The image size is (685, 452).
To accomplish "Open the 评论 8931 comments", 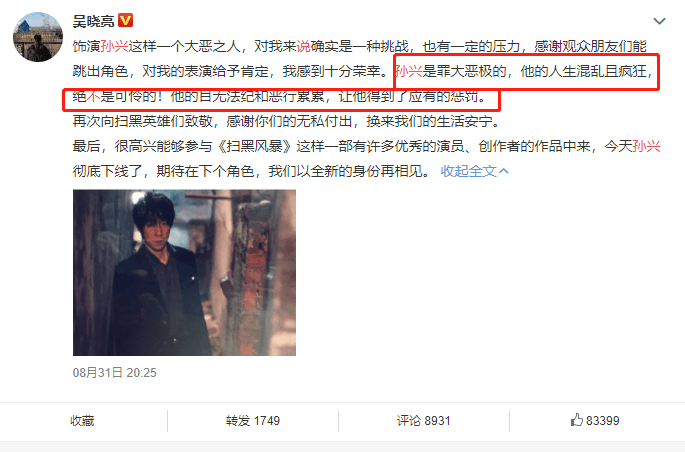I will tap(423, 421).
